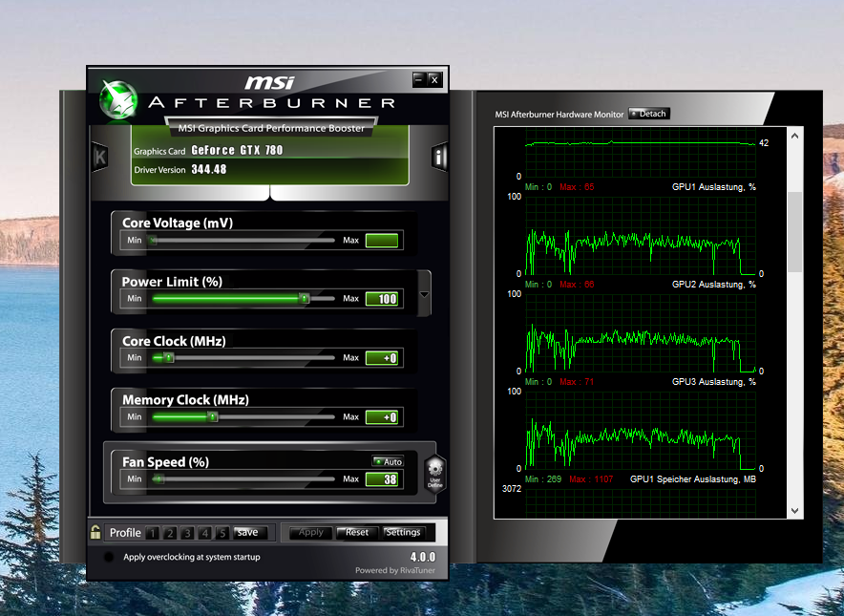Click the Core Voltage slider handle
The width and height of the screenshot is (844, 616).
[x=154, y=240]
